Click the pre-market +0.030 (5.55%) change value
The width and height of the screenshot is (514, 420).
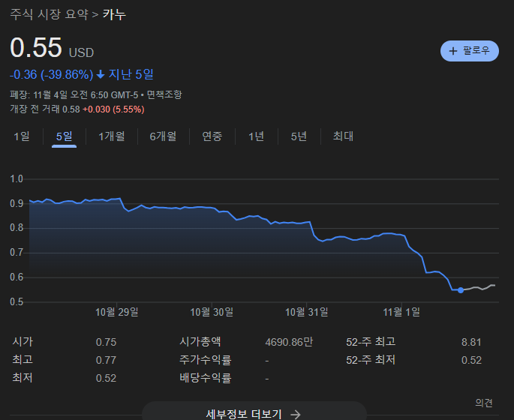coord(113,109)
